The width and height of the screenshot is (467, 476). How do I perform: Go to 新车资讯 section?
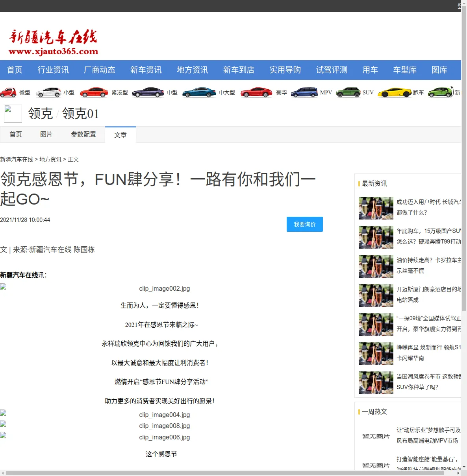[146, 70]
